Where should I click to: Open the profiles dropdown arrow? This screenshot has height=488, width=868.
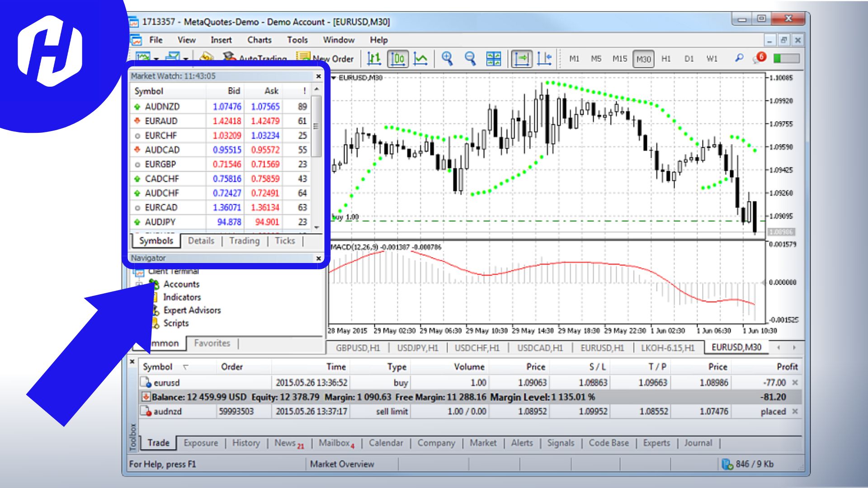(x=186, y=59)
